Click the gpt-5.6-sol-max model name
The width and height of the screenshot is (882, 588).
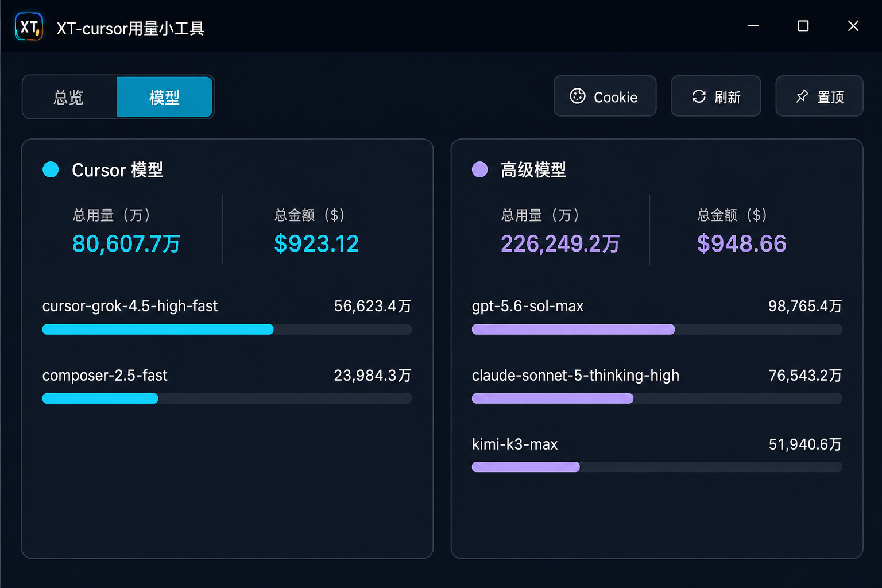click(x=528, y=306)
